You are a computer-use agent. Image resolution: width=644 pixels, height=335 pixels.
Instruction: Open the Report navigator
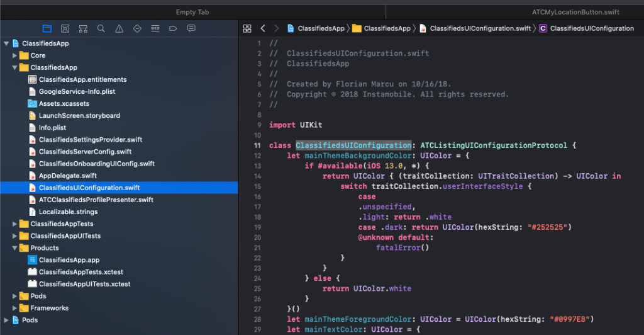pyautogui.click(x=191, y=28)
